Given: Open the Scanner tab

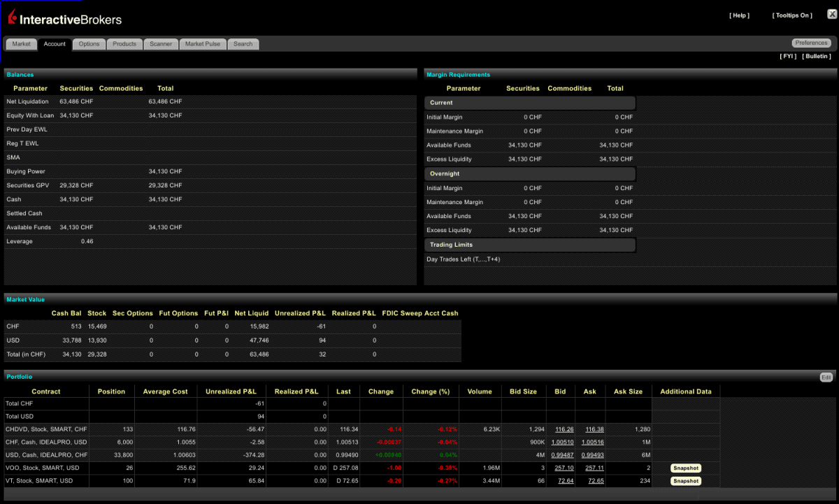Looking at the screenshot, I should tap(160, 43).
